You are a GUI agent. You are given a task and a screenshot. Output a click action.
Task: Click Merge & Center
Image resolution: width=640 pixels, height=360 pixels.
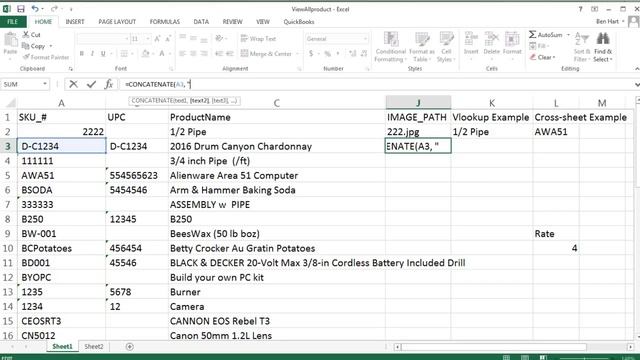point(266,53)
